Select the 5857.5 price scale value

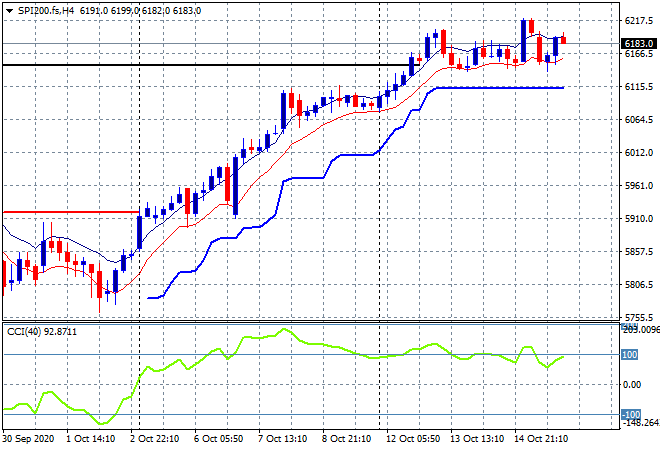[639, 252]
